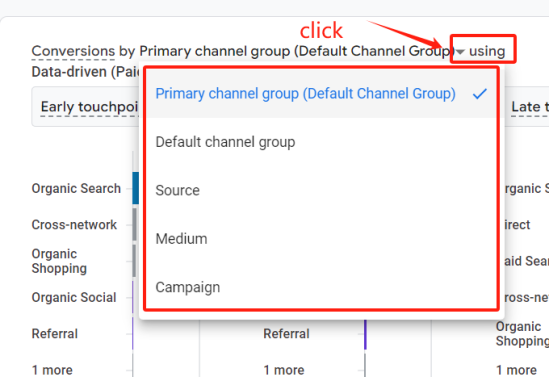The image size is (549, 377).
Task: Click the Organic Search blue bar
Action: point(135,188)
